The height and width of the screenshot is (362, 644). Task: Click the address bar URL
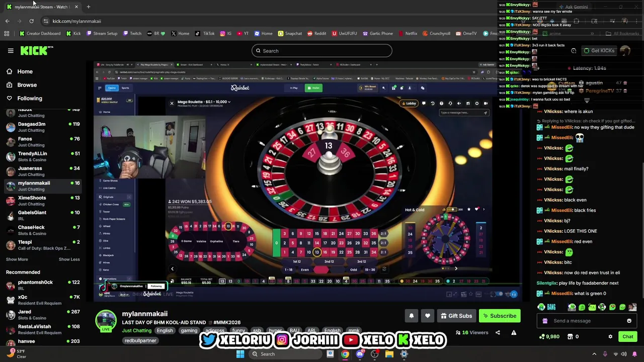point(76,21)
